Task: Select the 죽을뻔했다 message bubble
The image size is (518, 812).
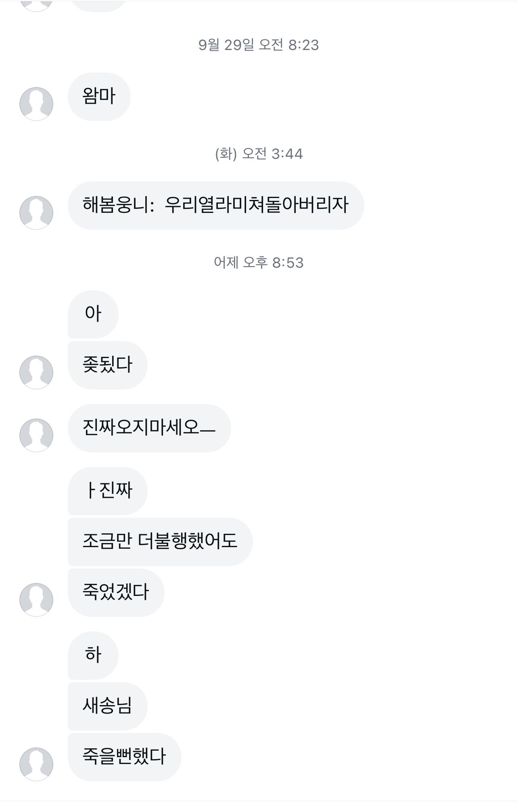Action: 124,757
